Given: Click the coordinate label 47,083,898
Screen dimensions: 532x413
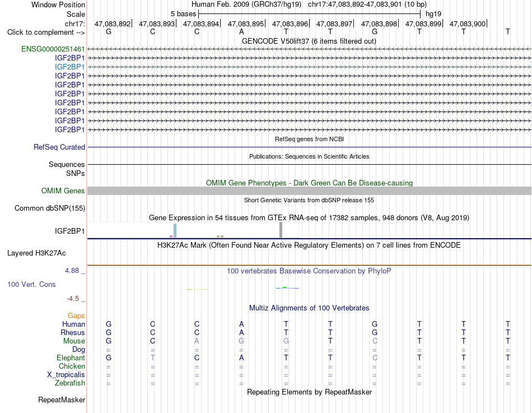Looking at the screenshot, I should point(379,24).
